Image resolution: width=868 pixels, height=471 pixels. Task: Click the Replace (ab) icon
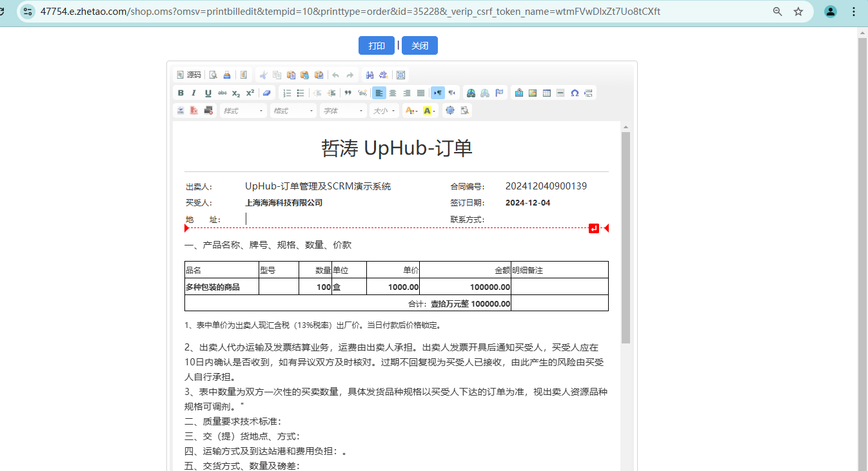pos(384,75)
